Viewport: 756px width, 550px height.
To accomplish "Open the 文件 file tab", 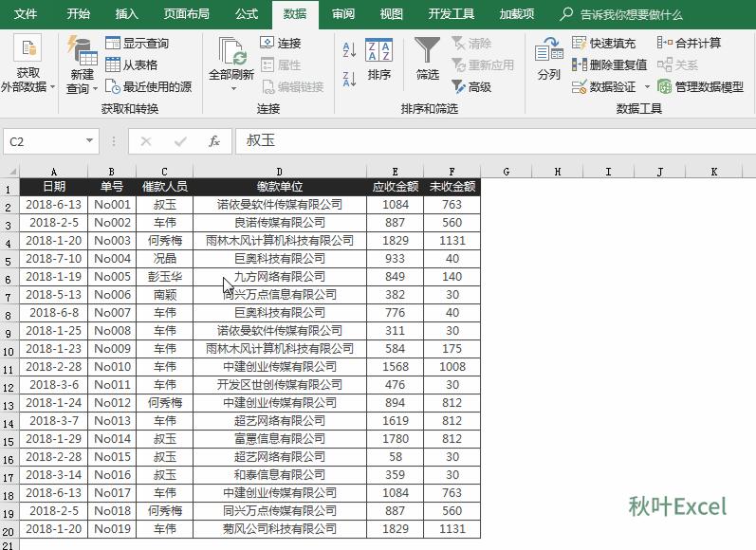I will pos(26,14).
